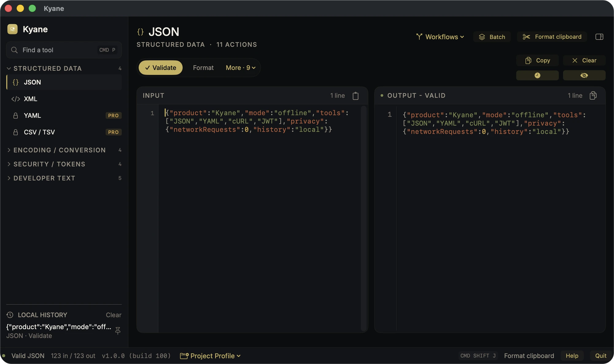This screenshot has width=614, height=364.
Task: Click the CSV / TSV PRO badge
Action: [x=113, y=132]
